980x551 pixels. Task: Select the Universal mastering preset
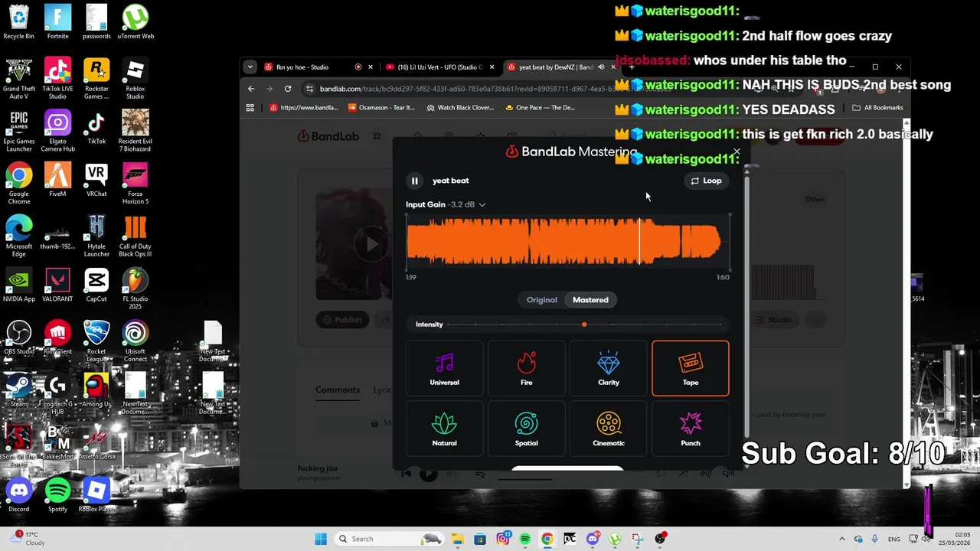click(x=444, y=368)
